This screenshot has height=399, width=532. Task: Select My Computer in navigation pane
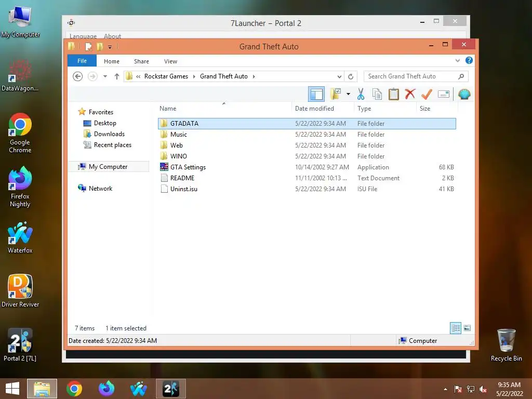tap(108, 167)
